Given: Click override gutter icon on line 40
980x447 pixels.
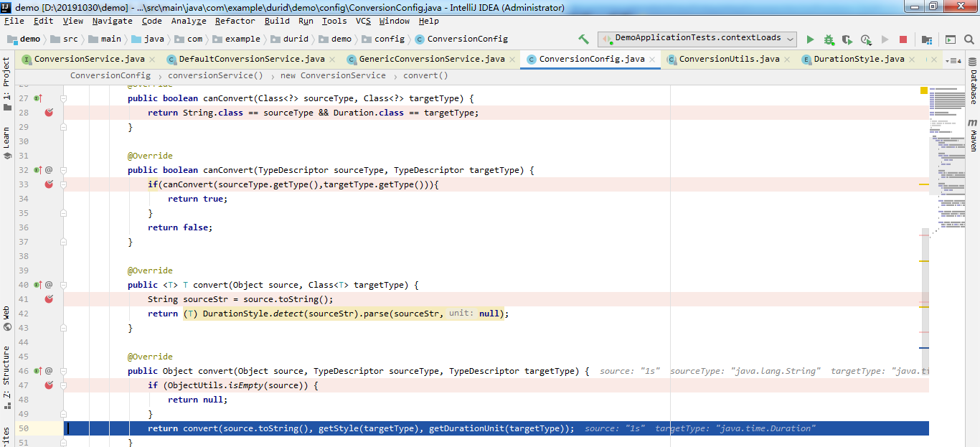Looking at the screenshot, I should pyautogui.click(x=37, y=285).
